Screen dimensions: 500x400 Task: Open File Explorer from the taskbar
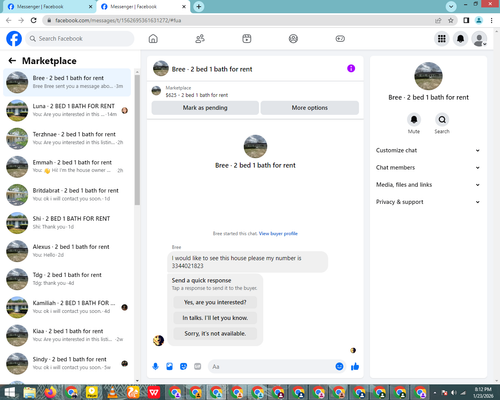coord(30,392)
